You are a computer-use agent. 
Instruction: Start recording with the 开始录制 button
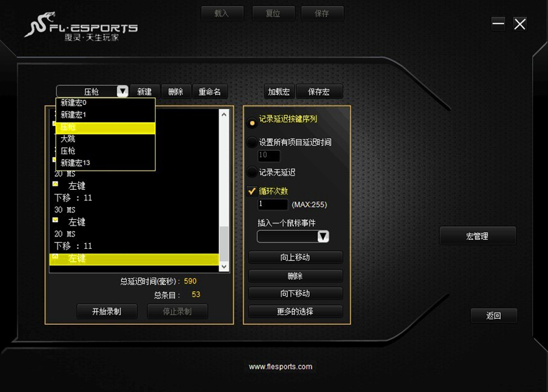(x=107, y=311)
